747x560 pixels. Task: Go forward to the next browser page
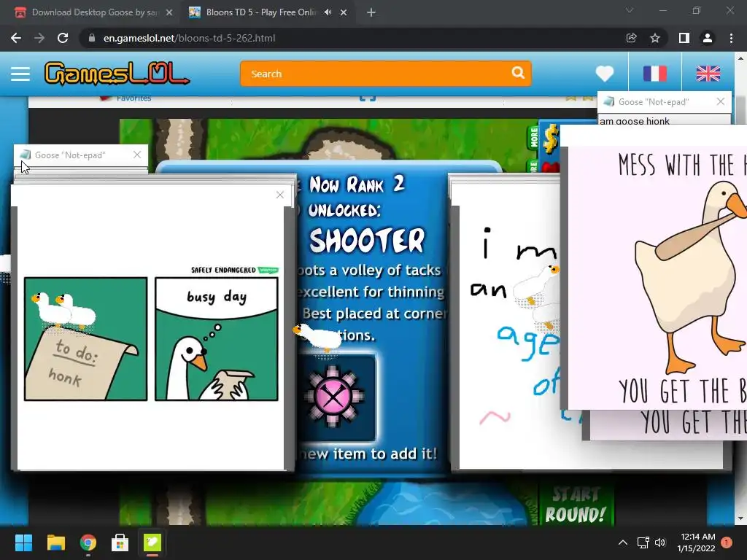click(39, 38)
